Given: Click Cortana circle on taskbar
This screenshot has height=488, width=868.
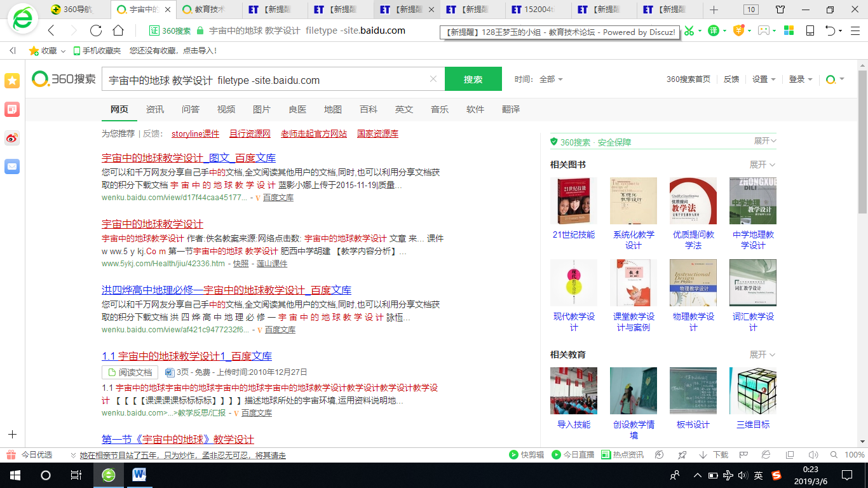Looking at the screenshot, I should 45,475.
